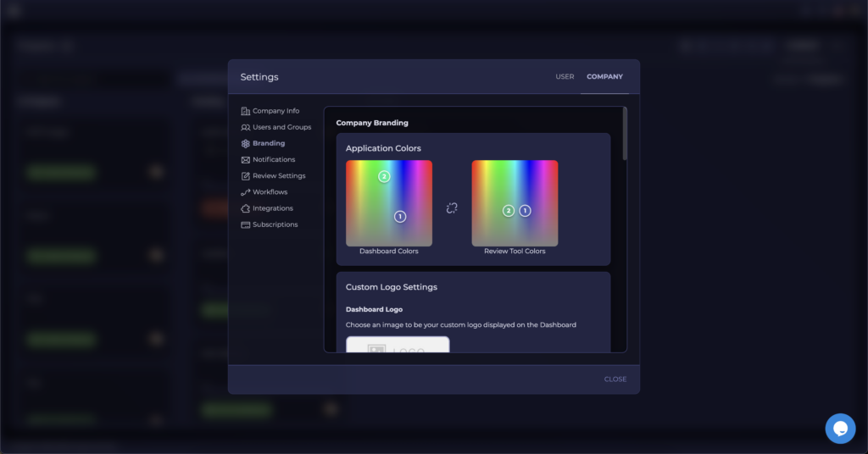Select color marker 1 in Dashboard Colors

click(400, 216)
